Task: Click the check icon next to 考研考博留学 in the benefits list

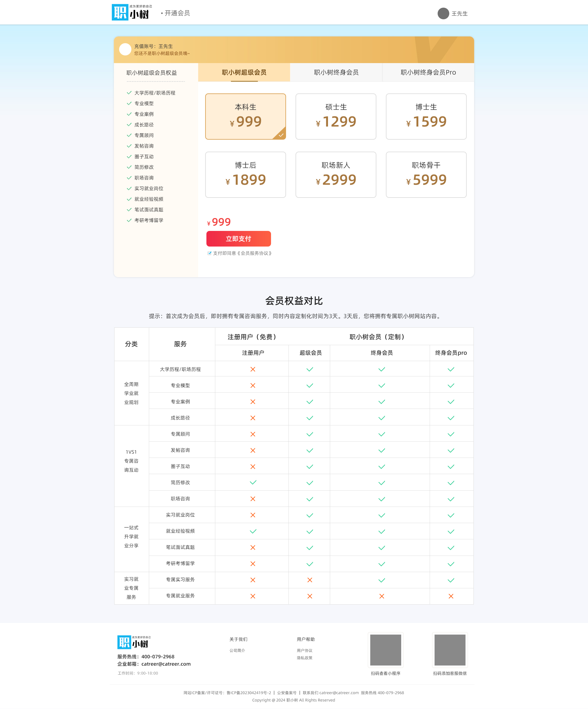Action: (129, 220)
